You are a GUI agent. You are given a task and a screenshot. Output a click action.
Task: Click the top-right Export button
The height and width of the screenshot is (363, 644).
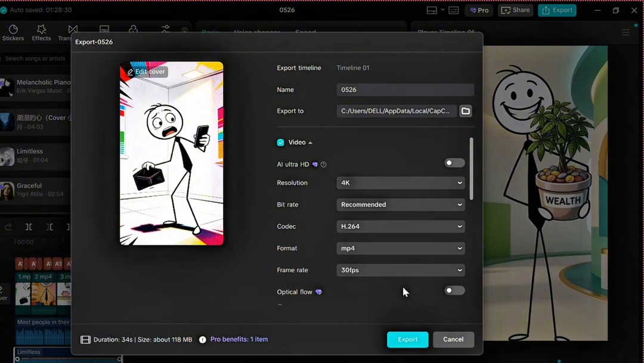pyautogui.click(x=557, y=10)
